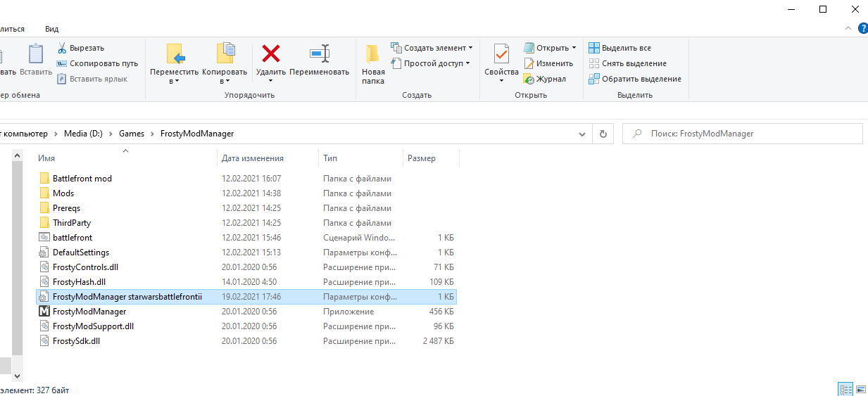Click the Rename (Переименовать) icon

tap(319, 54)
